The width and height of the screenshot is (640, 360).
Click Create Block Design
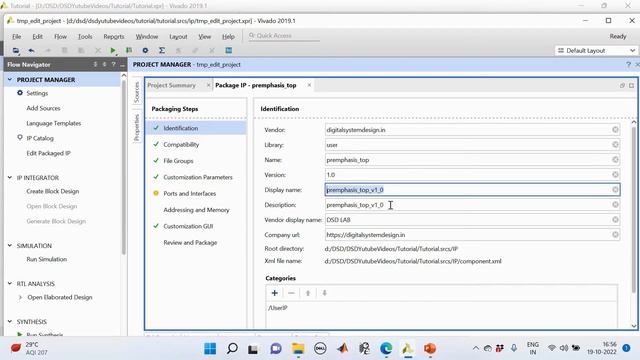point(53,191)
